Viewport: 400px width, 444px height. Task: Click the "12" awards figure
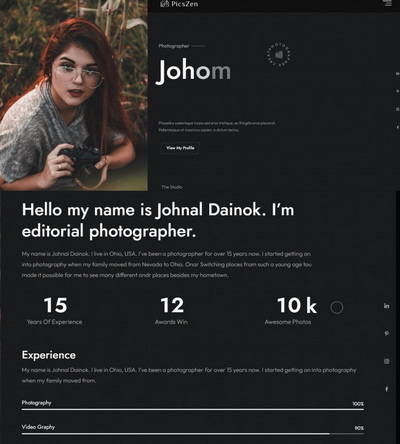[x=172, y=305]
